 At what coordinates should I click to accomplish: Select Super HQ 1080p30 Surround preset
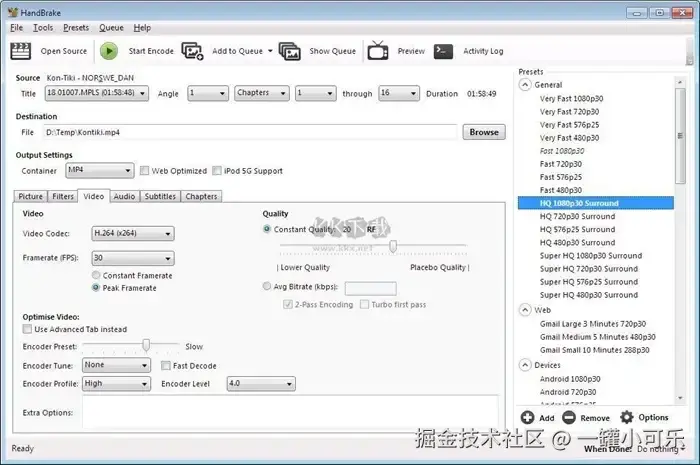pos(591,256)
